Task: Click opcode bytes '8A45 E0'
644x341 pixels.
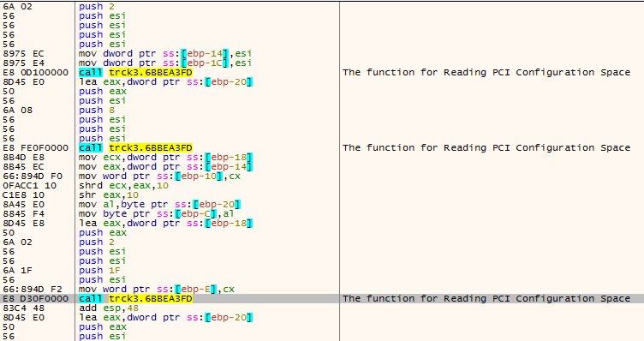Action: (x=23, y=205)
